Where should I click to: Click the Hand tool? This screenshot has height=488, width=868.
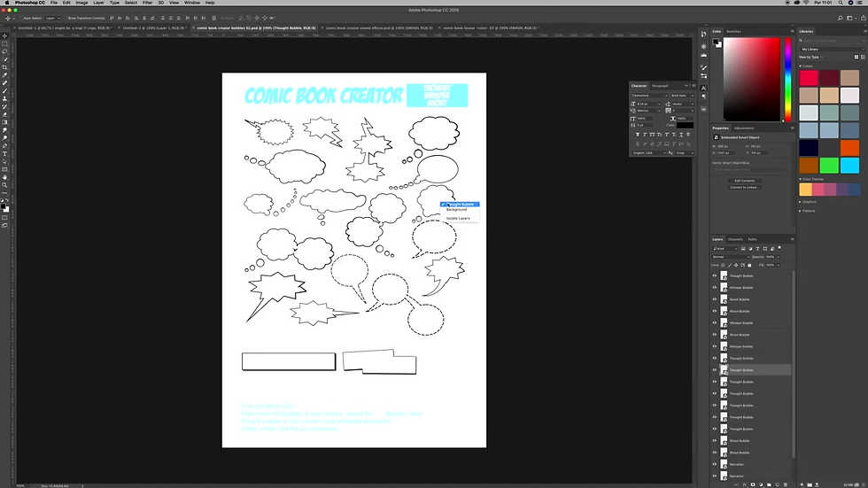[4, 177]
